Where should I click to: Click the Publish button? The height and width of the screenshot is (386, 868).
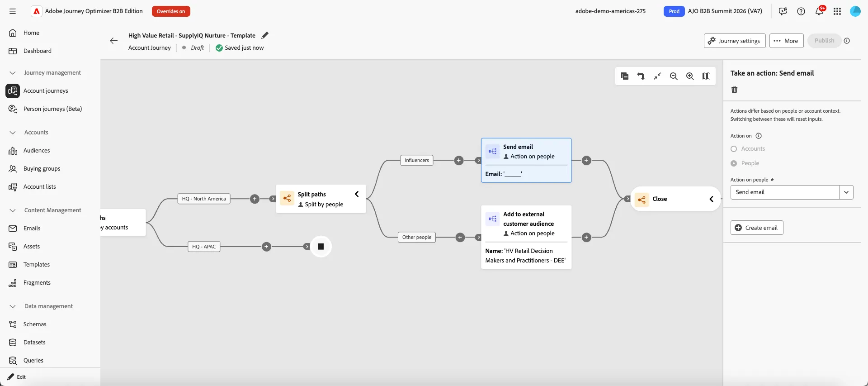point(824,41)
